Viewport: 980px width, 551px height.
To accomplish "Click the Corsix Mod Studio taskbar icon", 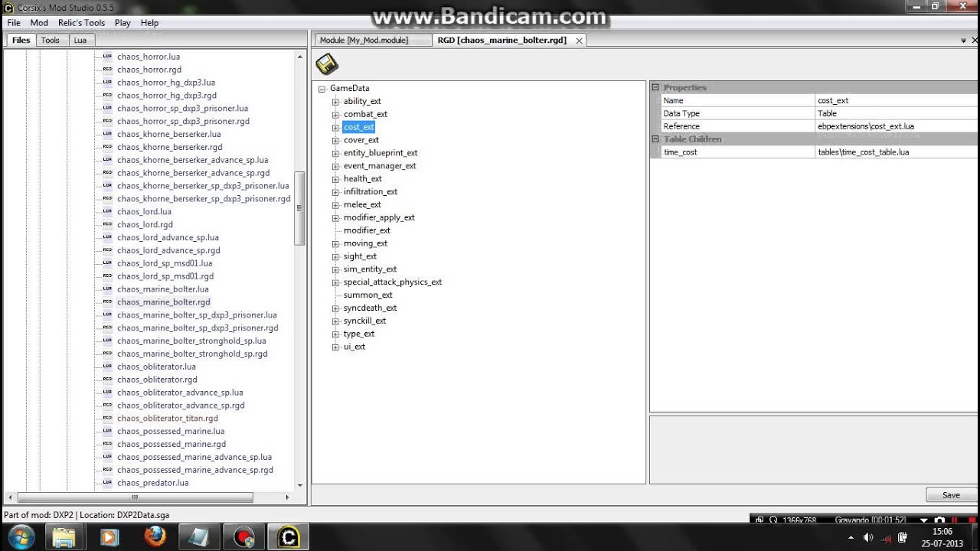I will tap(288, 536).
